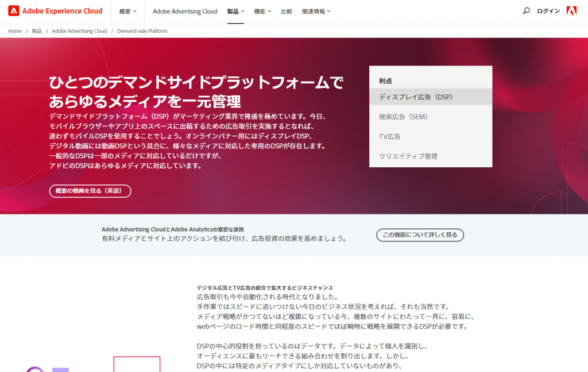Expand the 機能 dropdown menu
Image resolution: width=588 pixels, height=372 pixels.
tap(262, 11)
